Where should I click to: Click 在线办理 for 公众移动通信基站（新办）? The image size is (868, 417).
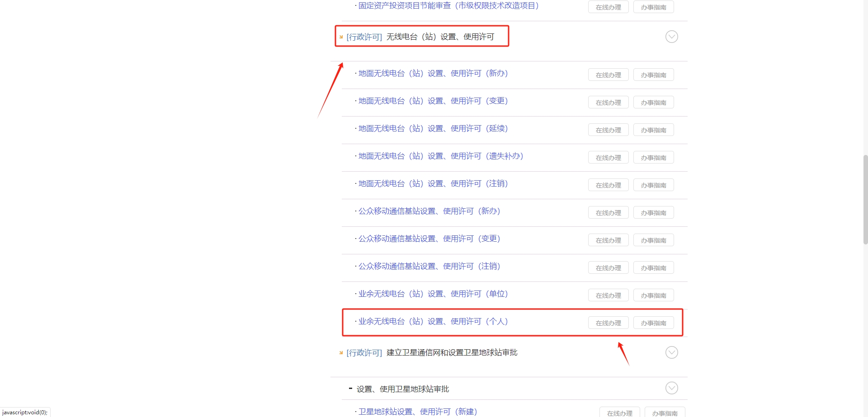608,213
